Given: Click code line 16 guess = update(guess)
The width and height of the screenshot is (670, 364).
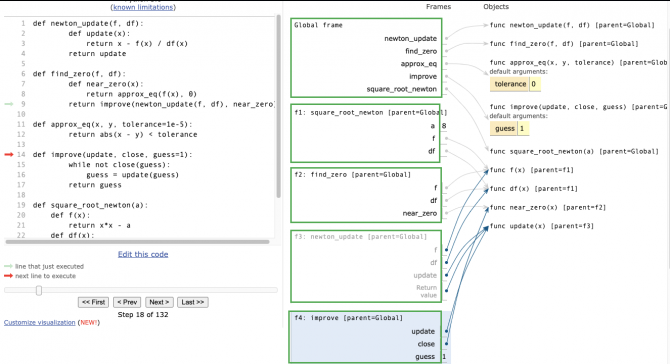Looking at the screenshot, I should [x=132, y=175].
